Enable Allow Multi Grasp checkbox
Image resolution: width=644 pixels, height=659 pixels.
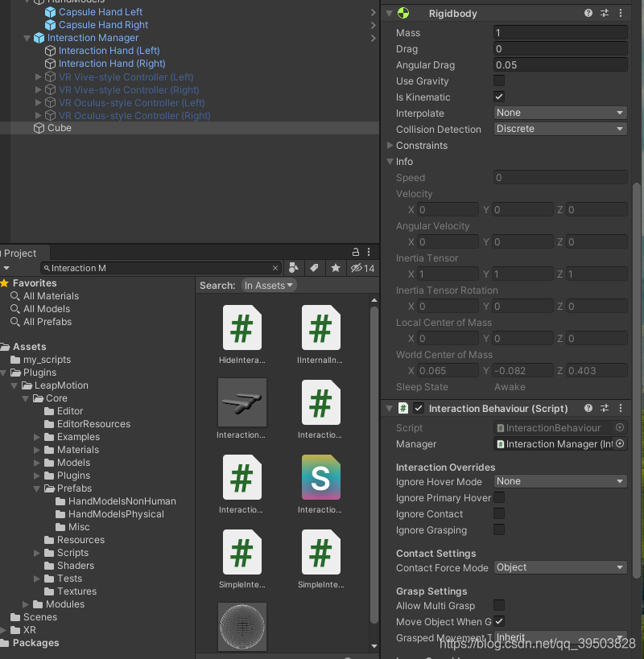coord(499,605)
